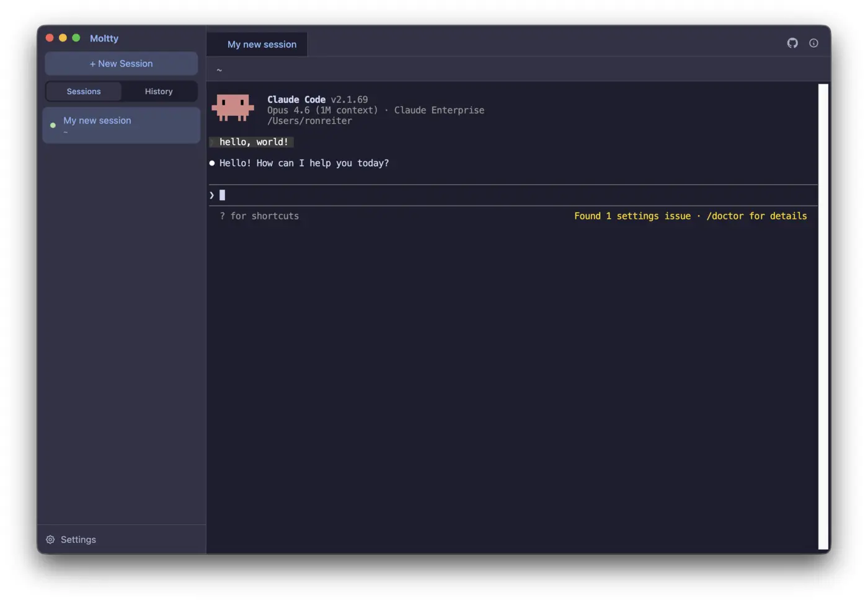Screen dimensions: 868x603
Task: Minimize the window using the yellow button
Action: (x=63, y=38)
